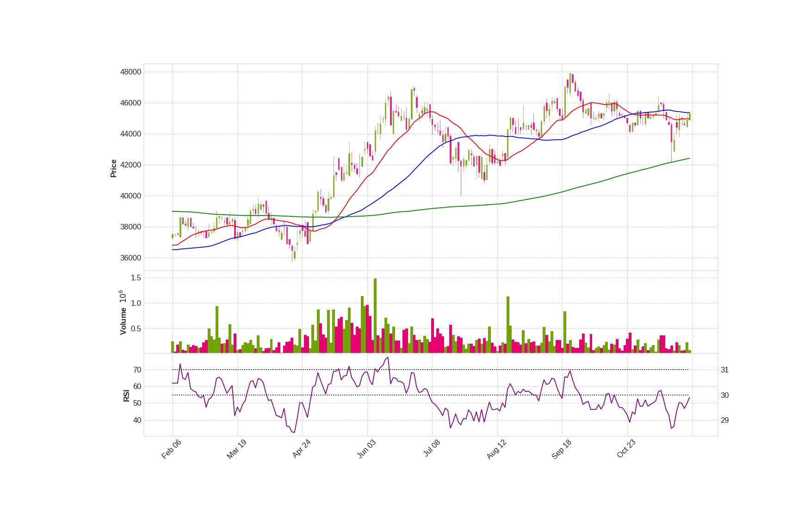The height and width of the screenshot is (532, 798).
Task: Click the Sep 18 date label
Action: click(x=562, y=449)
